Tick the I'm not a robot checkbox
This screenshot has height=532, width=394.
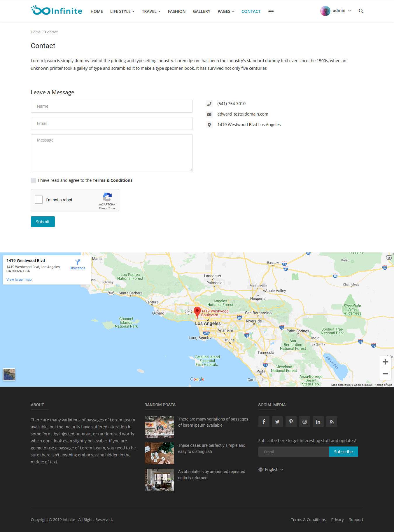[39, 200]
